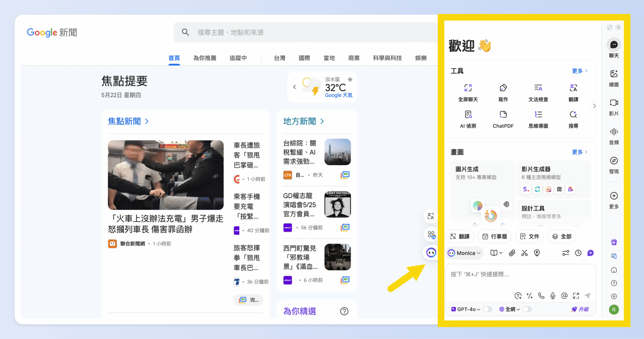Open the 翻譯 tool in 工具 grid
This screenshot has height=339, width=644.
pyautogui.click(x=573, y=93)
